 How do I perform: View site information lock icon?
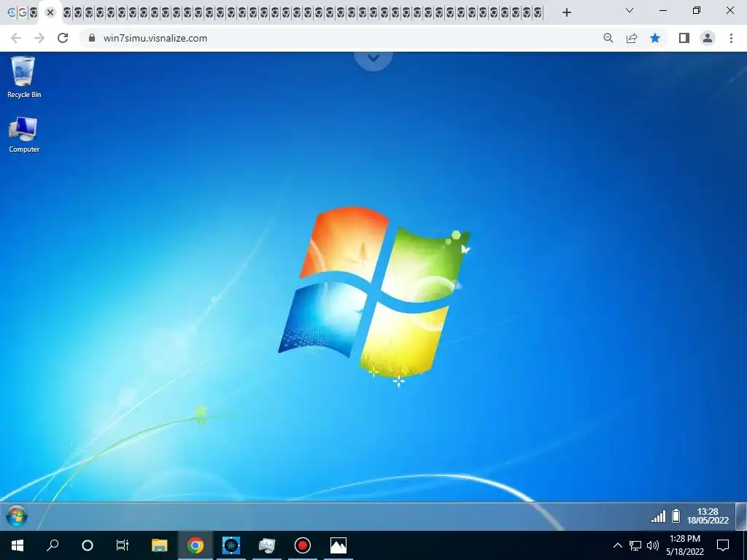[92, 38]
